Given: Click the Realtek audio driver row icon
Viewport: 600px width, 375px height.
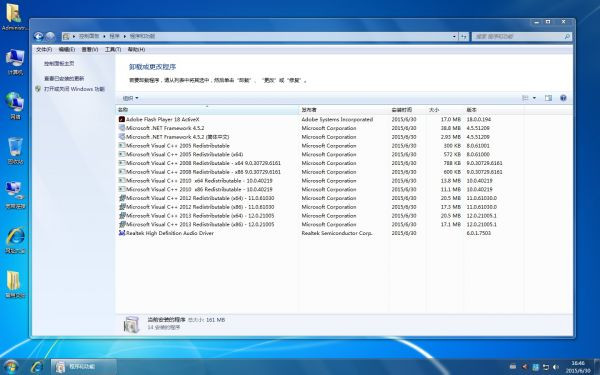Looking at the screenshot, I should tap(122, 233).
